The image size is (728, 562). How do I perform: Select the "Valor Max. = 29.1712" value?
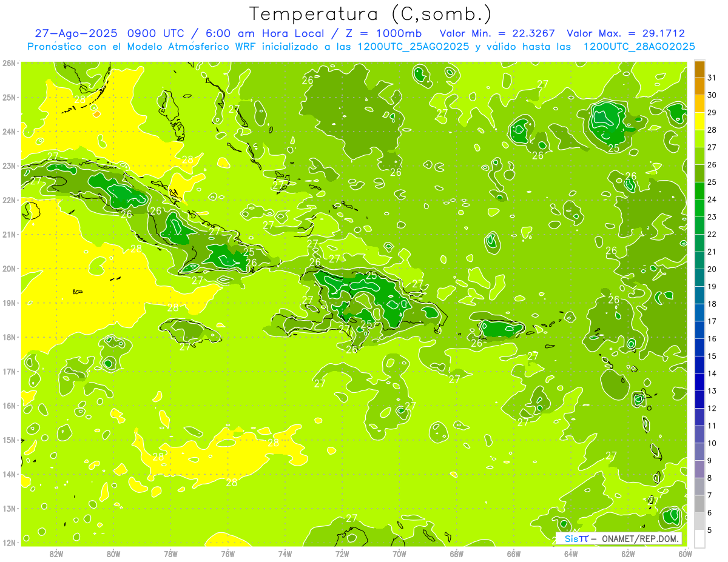tap(625, 33)
